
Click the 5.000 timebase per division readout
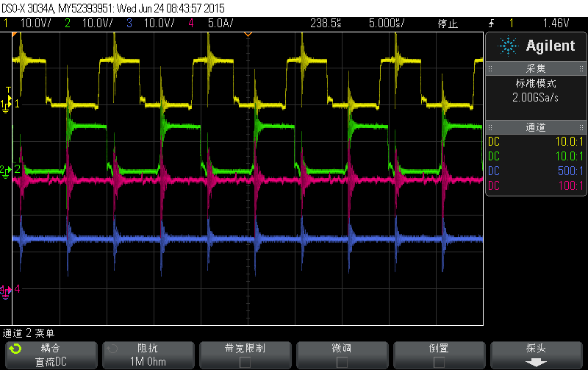click(x=387, y=24)
